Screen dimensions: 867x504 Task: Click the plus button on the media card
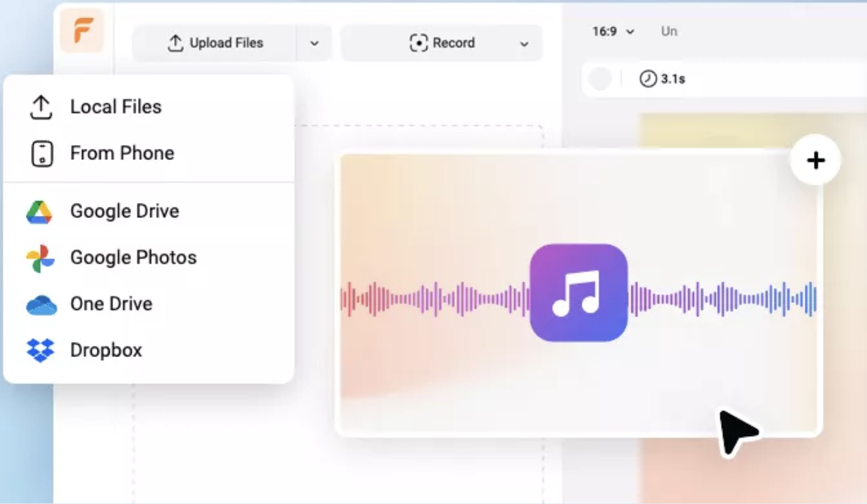(816, 160)
